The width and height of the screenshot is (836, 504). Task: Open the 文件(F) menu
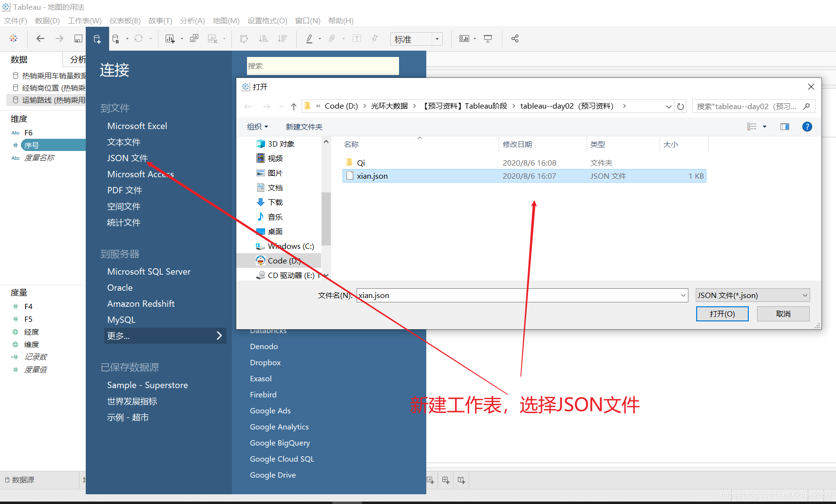click(16, 20)
